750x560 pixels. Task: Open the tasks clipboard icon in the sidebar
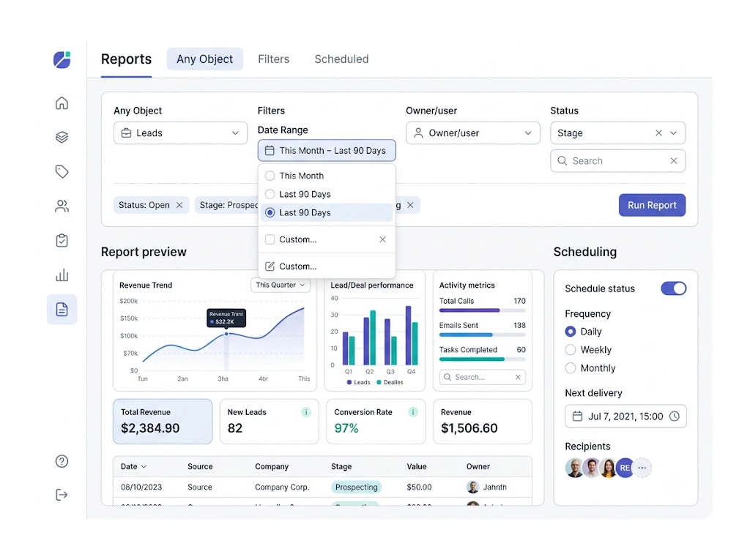(62, 241)
